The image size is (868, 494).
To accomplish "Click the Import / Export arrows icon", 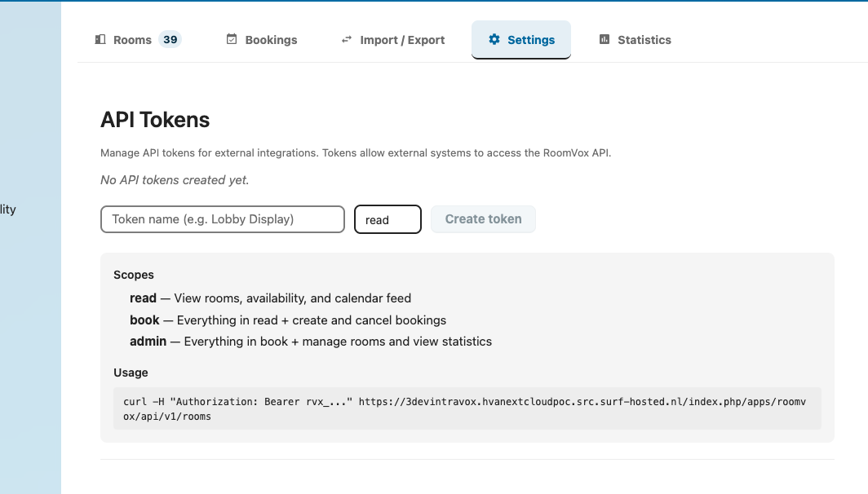I will click(347, 39).
